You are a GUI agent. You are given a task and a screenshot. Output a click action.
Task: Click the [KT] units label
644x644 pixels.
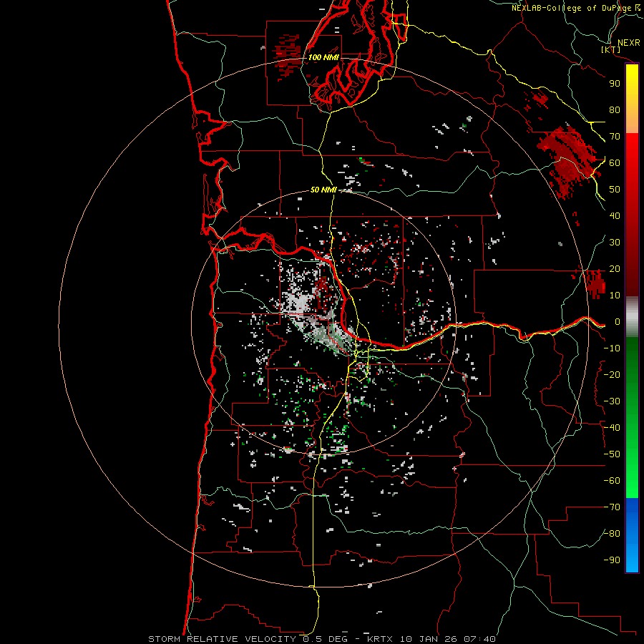pos(611,49)
